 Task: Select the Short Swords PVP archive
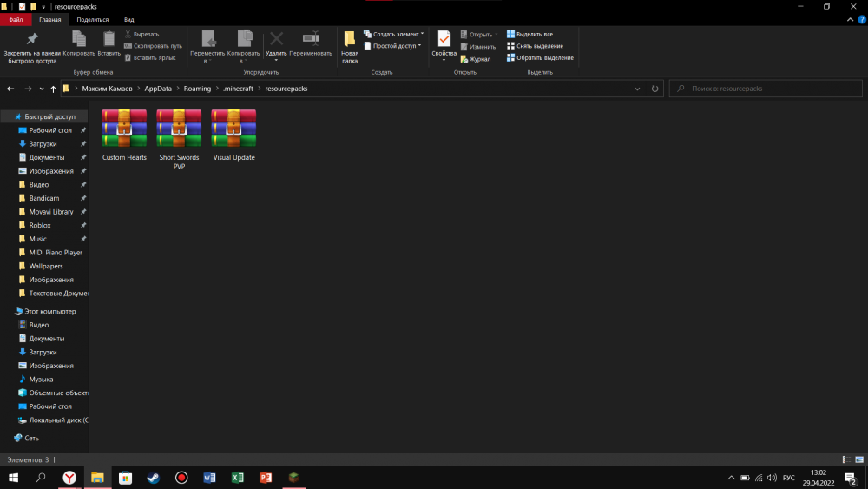(179, 139)
